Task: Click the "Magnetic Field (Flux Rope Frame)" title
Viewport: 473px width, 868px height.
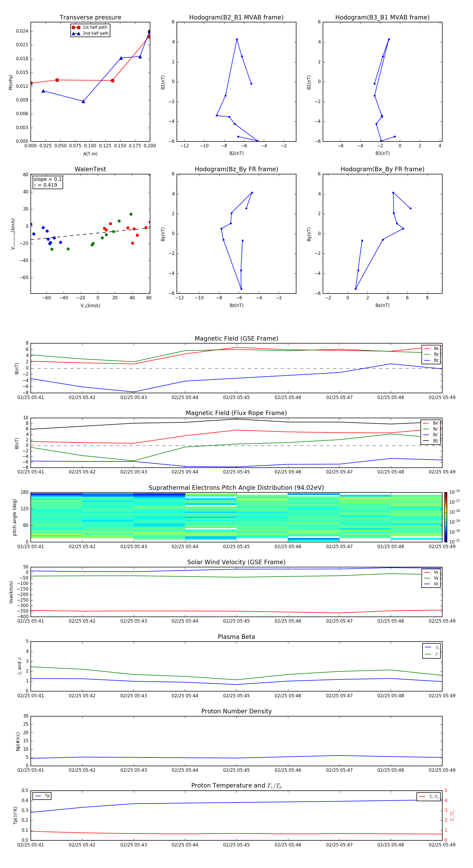Action: [236, 413]
